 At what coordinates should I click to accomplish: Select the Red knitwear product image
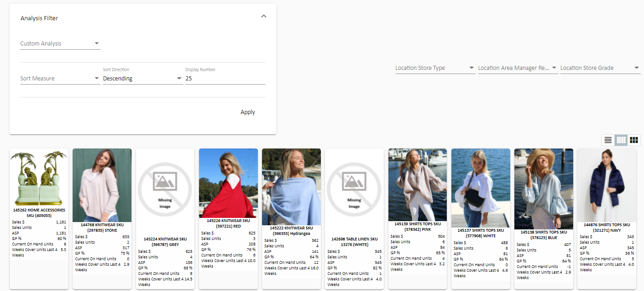coord(228,183)
